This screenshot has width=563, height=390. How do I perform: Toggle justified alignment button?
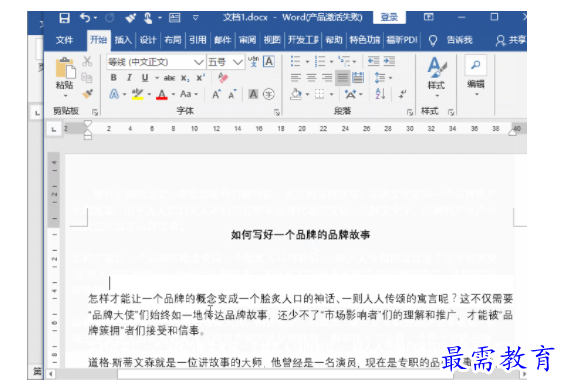coord(343,78)
